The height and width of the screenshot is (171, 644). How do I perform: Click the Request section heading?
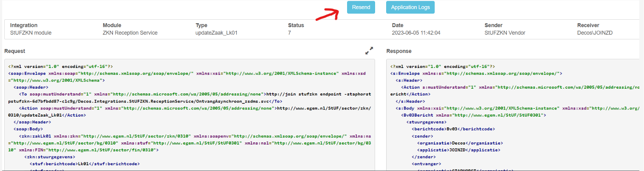click(x=15, y=51)
